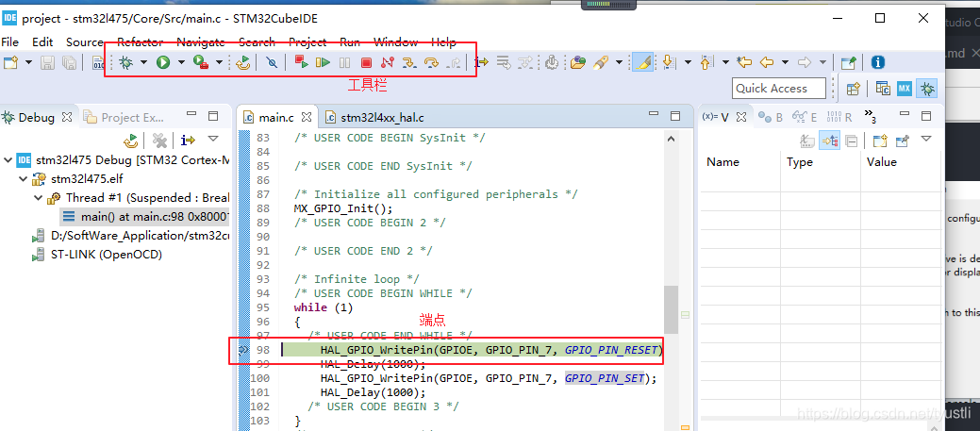The image size is (980, 431).
Task: Click the Run External Tools icon
Action: [x=201, y=62]
